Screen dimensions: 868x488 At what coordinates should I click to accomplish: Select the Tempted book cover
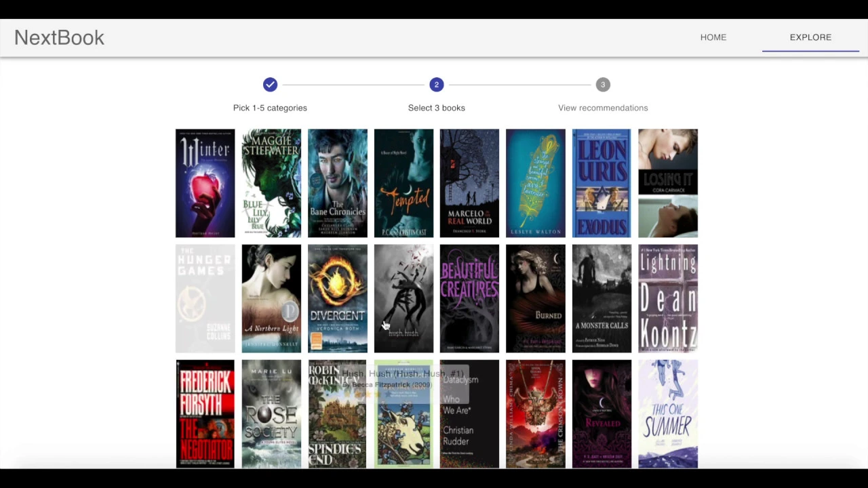click(x=403, y=183)
